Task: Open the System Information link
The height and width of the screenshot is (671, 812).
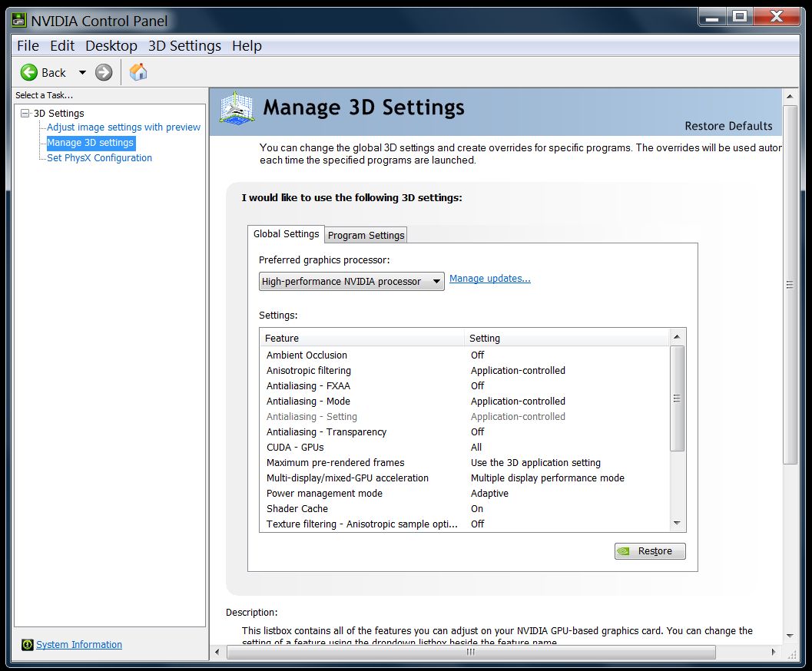Action: click(79, 645)
